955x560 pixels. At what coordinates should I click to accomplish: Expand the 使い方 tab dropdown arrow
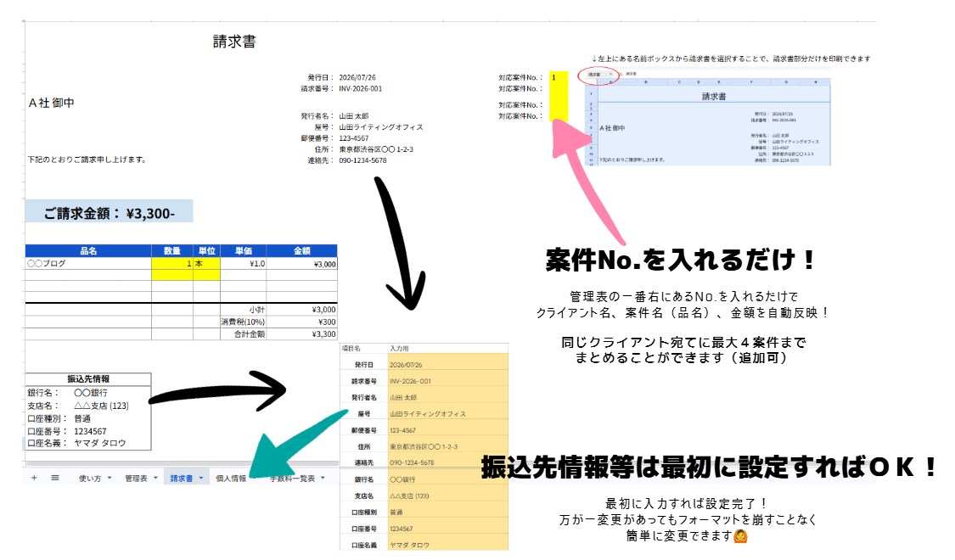point(110,478)
